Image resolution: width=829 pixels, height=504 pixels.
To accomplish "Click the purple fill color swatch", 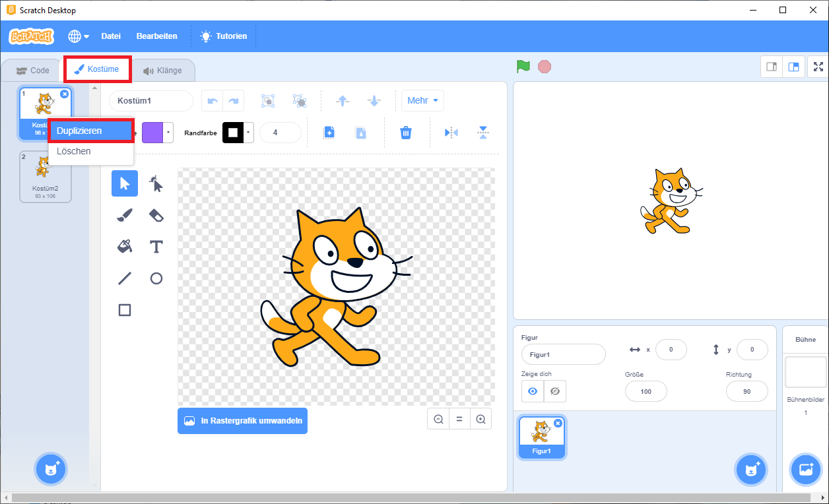I will pyautogui.click(x=152, y=133).
